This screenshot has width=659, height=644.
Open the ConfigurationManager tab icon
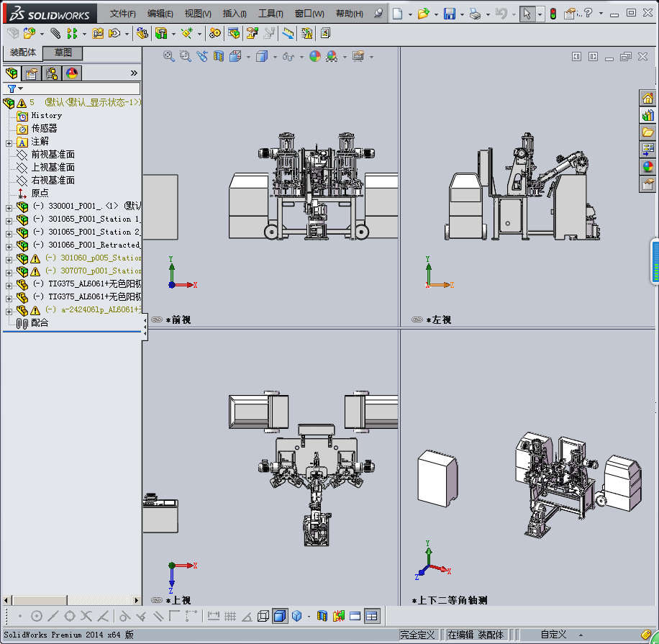52,73
